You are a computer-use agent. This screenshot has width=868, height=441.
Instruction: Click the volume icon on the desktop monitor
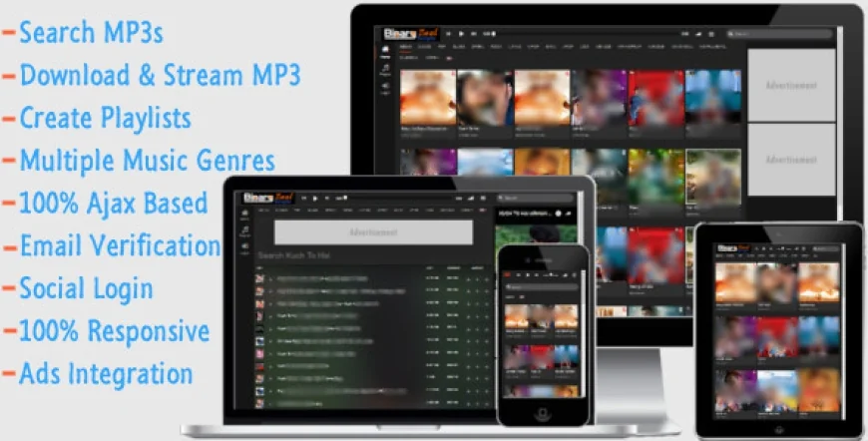tap(698, 34)
